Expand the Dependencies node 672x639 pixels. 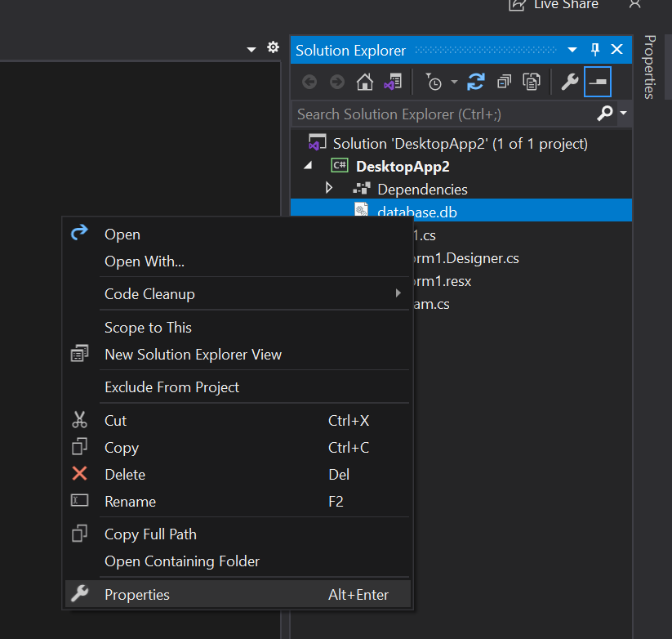coord(329,188)
